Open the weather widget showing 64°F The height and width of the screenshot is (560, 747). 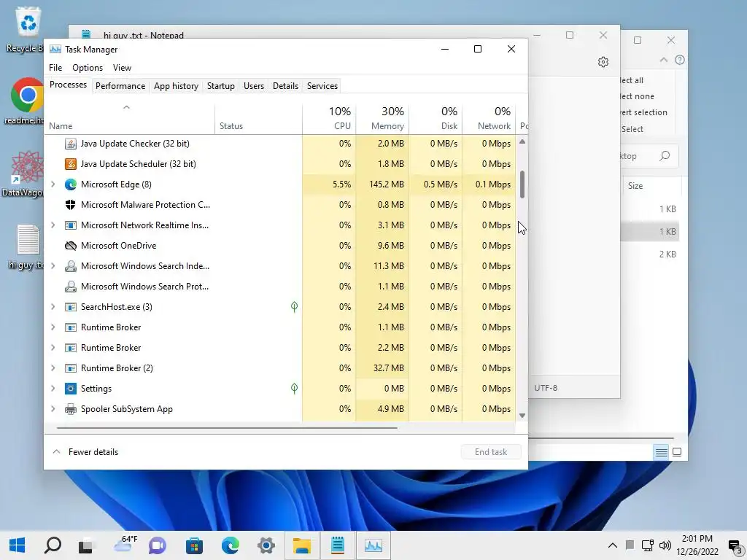(125, 544)
